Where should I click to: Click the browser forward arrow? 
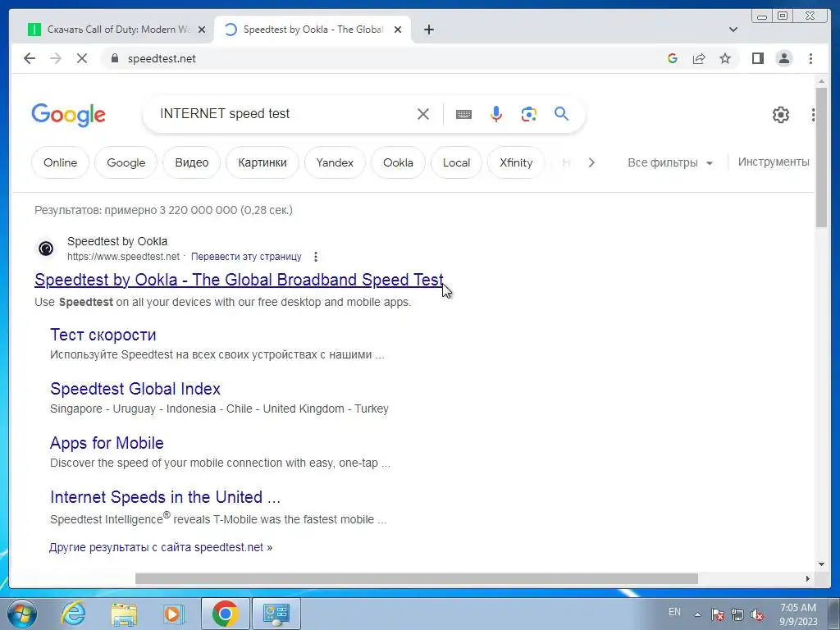pos(56,58)
